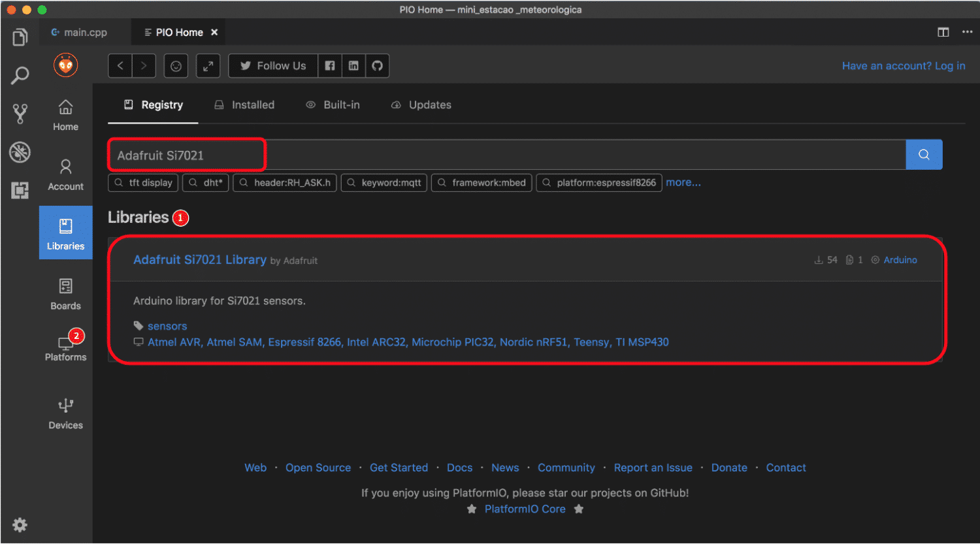The image size is (980, 544).
Task: Open the Devices section
Action: [x=65, y=414]
